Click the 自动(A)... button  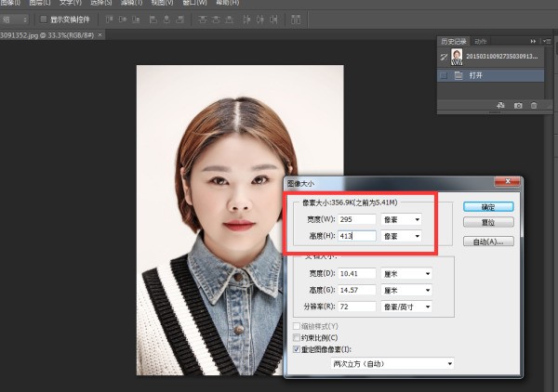pos(489,242)
